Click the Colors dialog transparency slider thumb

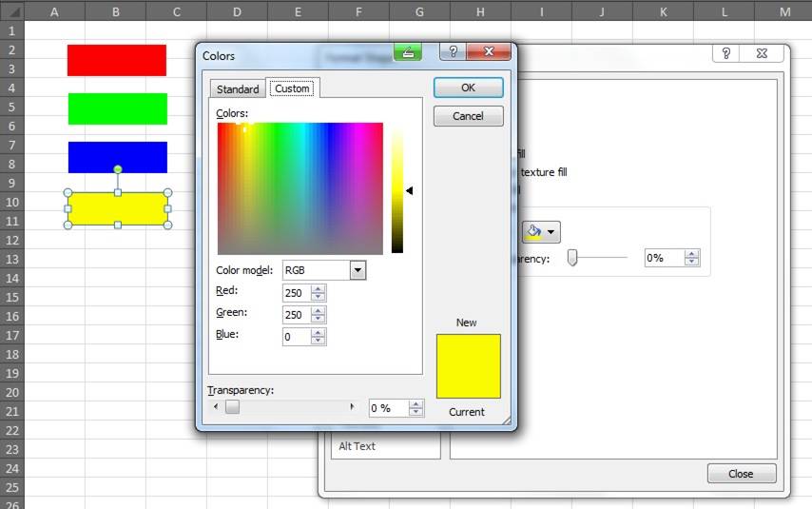(233, 407)
